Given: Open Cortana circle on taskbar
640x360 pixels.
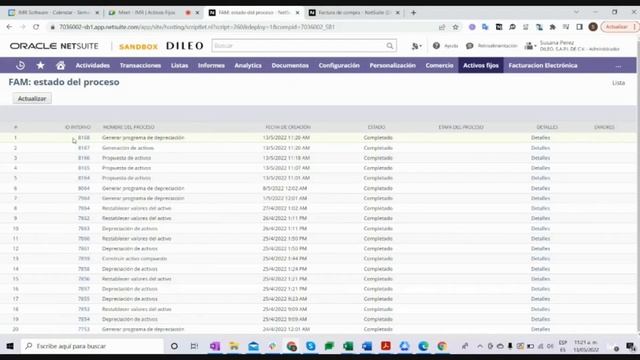Looking at the screenshot, I should (174, 346).
